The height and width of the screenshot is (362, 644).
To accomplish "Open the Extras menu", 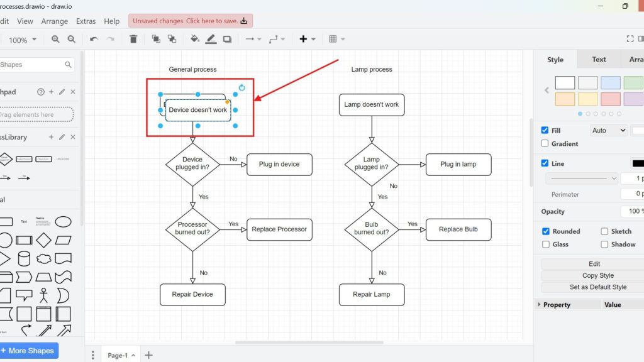I will tap(86, 21).
